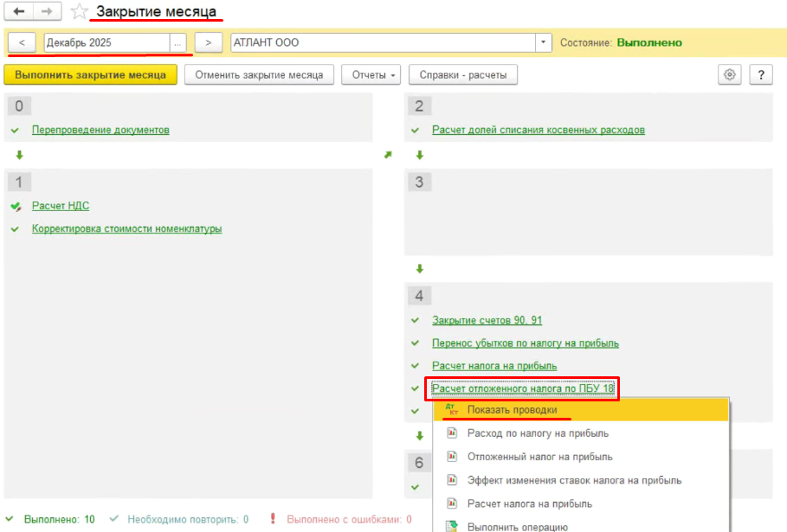Screen dimensions: 787x532
Task: Open settings via the gear icon
Action: coord(730,75)
